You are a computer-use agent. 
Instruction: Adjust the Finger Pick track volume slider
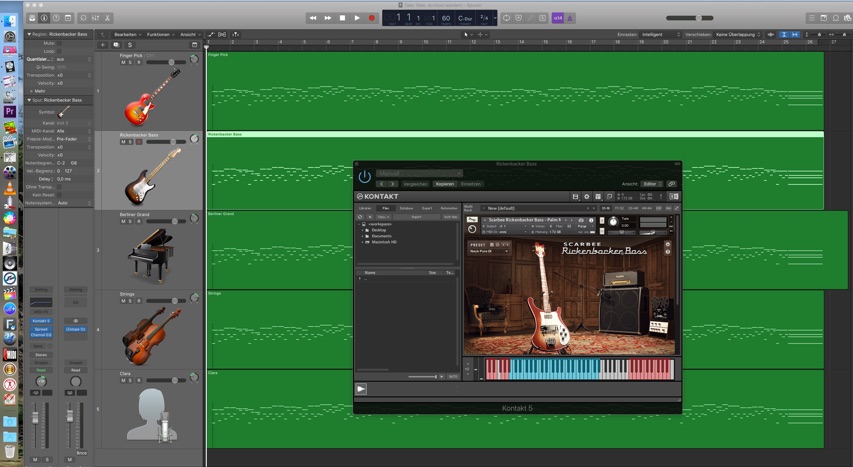click(x=166, y=62)
